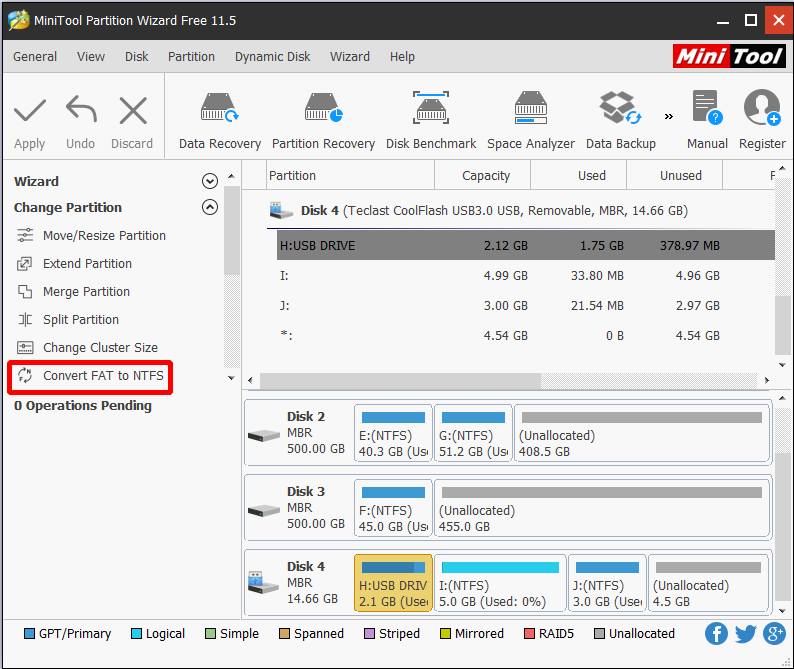Select E:(NTFS) partition block on Disk 2
This screenshot has height=669, width=794.
[x=393, y=433]
